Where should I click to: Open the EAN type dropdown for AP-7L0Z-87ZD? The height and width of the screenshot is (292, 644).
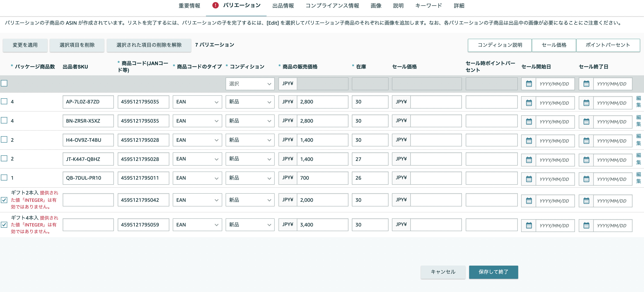(197, 102)
